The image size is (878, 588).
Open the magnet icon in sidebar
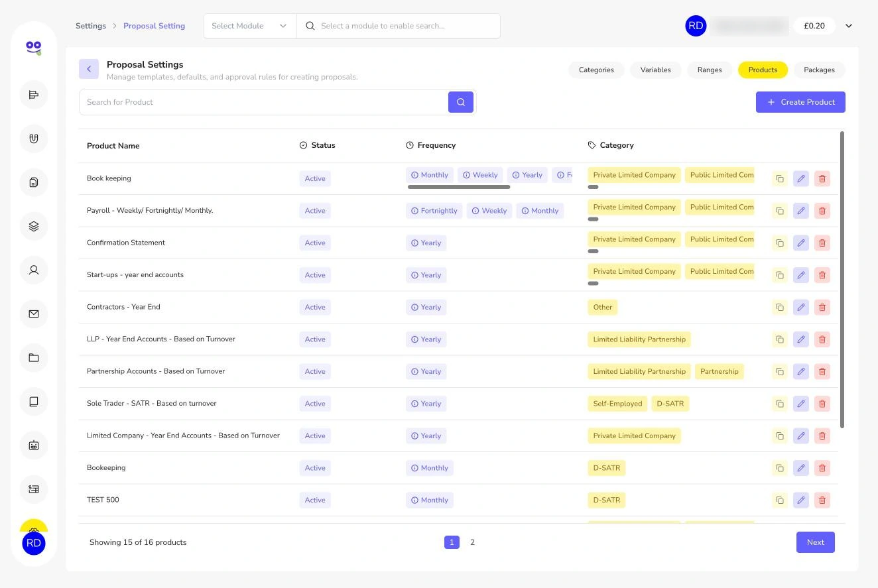point(34,139)
